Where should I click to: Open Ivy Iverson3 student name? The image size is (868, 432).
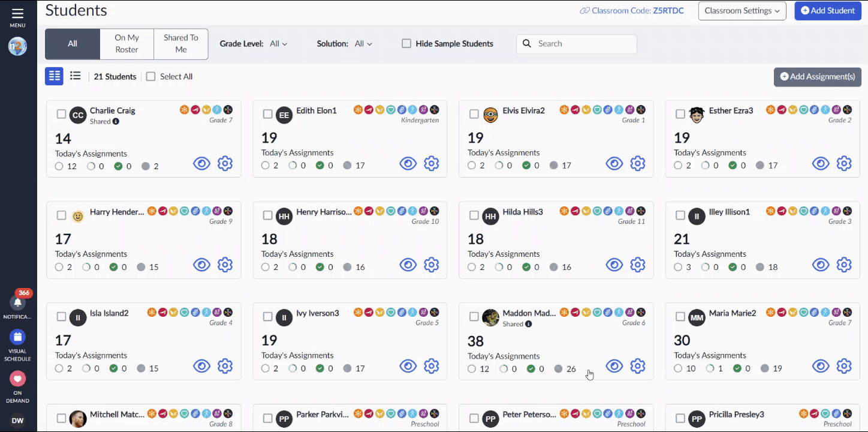(x=318, y=313)
